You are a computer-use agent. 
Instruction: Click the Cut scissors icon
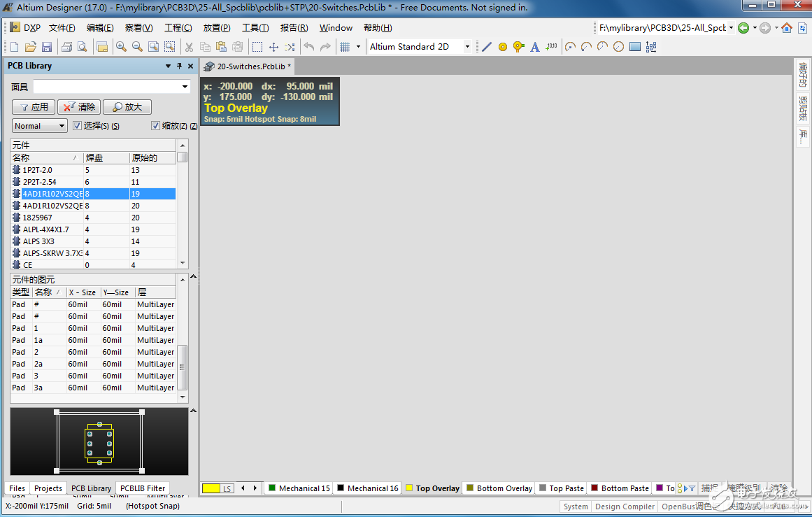pyautogui.click(x=189, y=47)
